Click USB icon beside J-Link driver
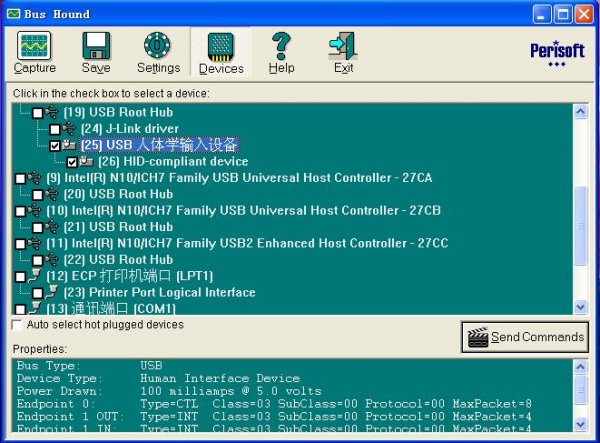 (69, 129)
